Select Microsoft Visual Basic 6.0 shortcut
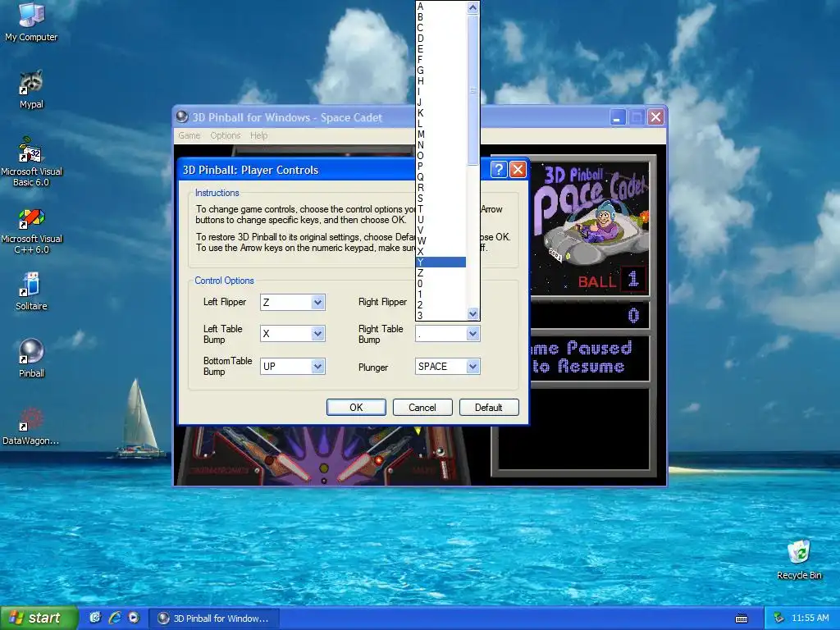 click(x=31, y=162)
